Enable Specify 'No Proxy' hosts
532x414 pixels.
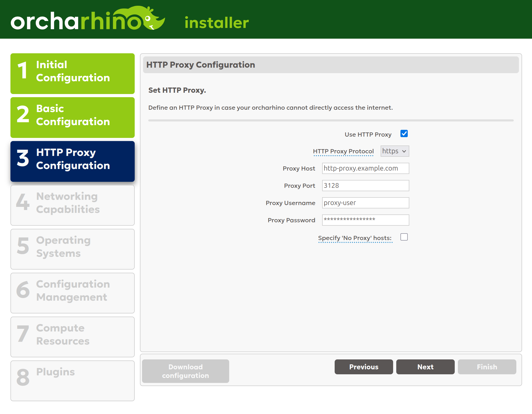tap(404, 237)
